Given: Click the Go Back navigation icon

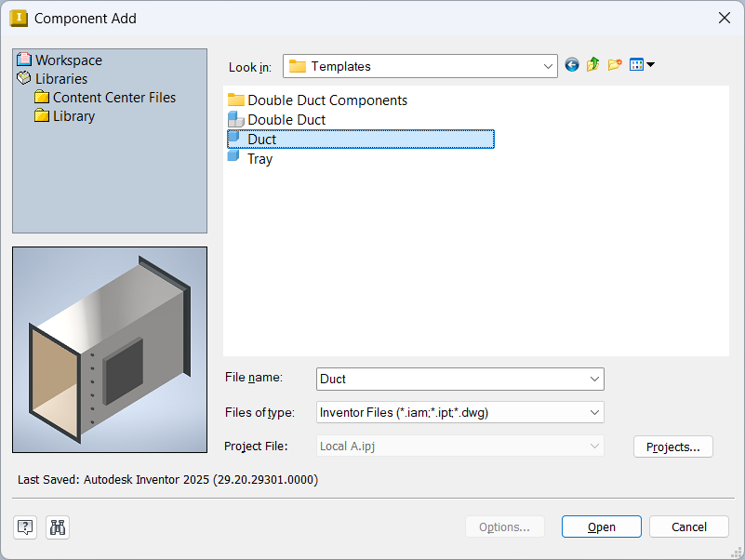Looking at the screenshot, I should click(571, 65).
